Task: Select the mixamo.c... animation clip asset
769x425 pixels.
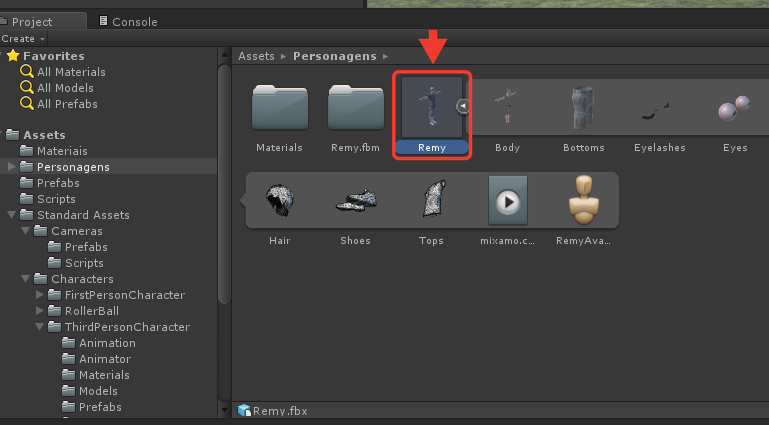Action: pyautogui.click(x=508, y=200)
